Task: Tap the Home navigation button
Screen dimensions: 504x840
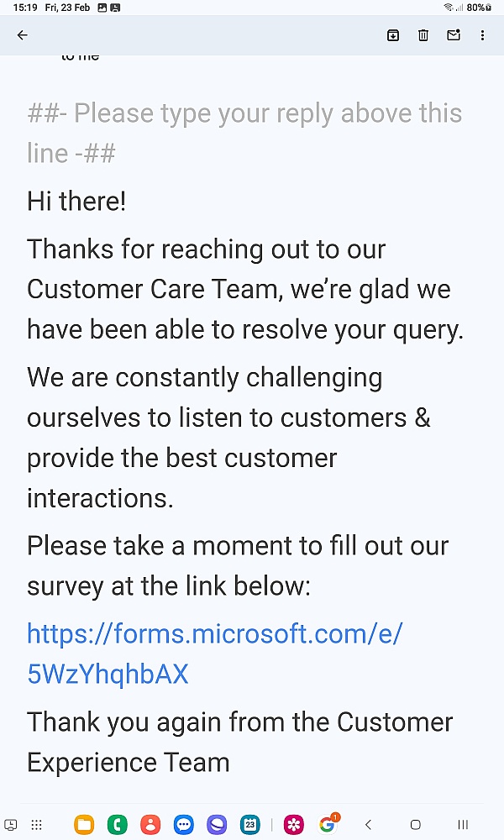Action: 415,825
